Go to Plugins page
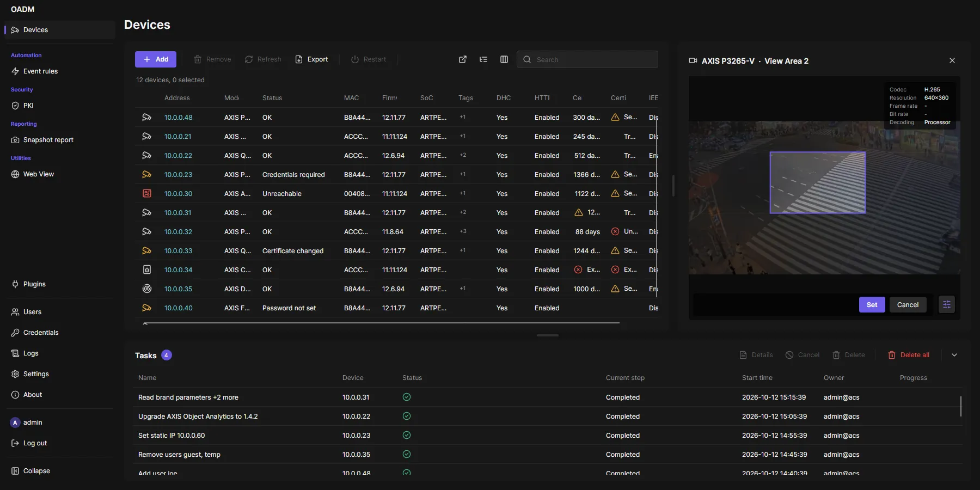Screen dimensions: 980x490 coord(60,284)
